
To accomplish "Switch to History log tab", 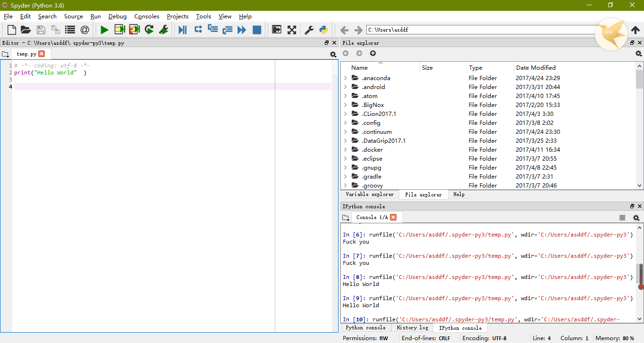I will click(413, 327).
